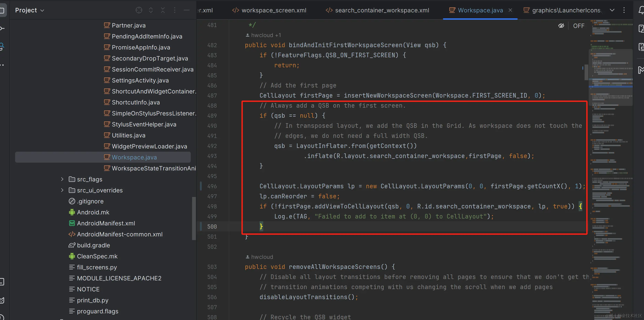The height and width of the screenshot is (320, 644).
Task: Open Project panel options three dots
Action: [175, 10]
